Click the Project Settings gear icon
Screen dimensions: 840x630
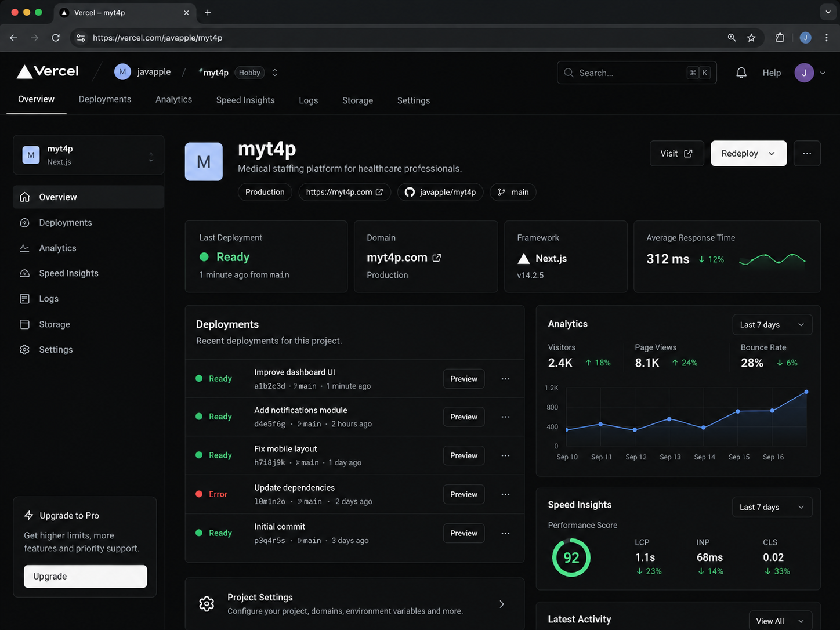point(207,604)
